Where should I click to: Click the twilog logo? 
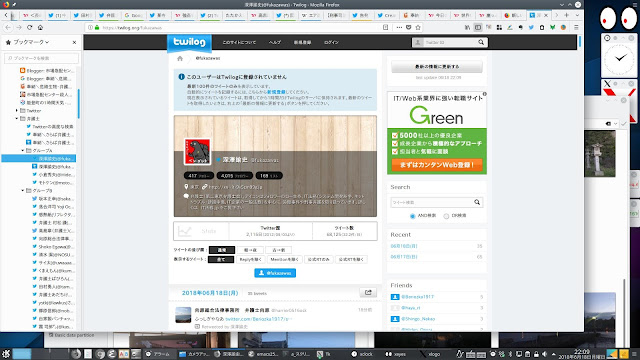point(189,42)
